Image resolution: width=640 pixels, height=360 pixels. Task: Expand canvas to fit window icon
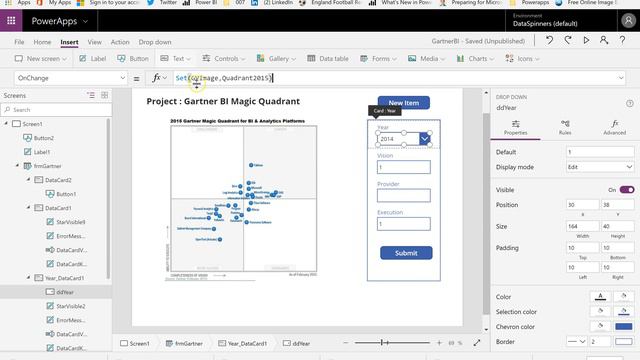477,343
